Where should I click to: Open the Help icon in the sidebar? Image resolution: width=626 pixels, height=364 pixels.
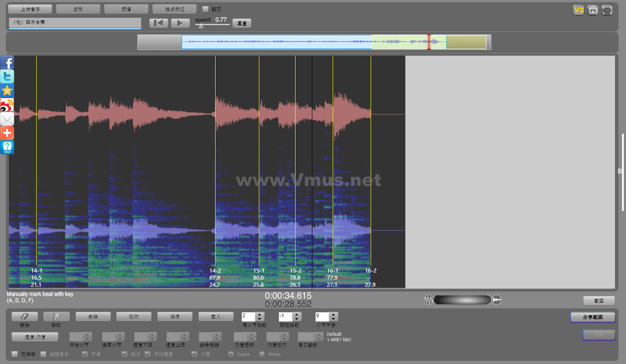click(x=7, y=147)
